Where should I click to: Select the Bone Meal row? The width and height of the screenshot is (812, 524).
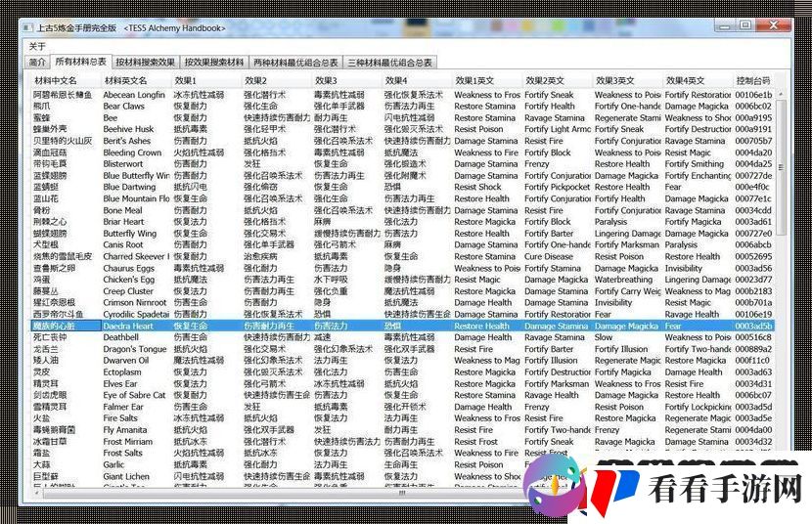pyautogui.click(x=403, y=210)
